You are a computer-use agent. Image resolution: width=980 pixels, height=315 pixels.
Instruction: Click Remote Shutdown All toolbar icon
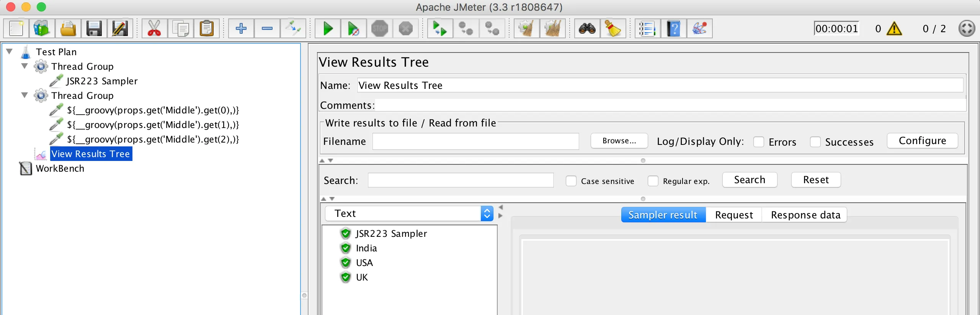[492, 28]
